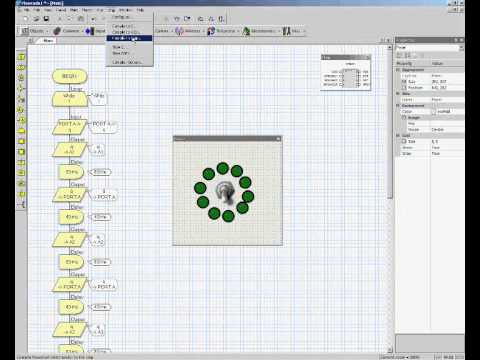The height and width of the screenshot is (360, 480).
Task: Click the Misc components toolbar icon
Action: (x=291, y=31)
